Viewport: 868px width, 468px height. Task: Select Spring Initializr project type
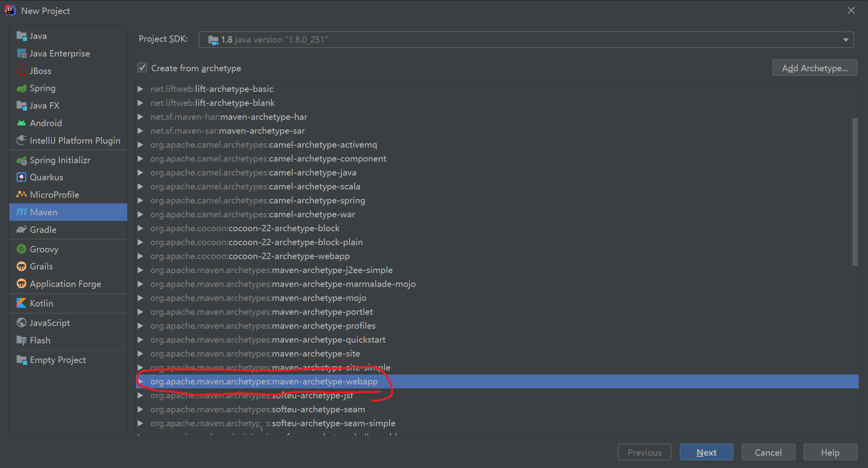[x=60, y=160]
